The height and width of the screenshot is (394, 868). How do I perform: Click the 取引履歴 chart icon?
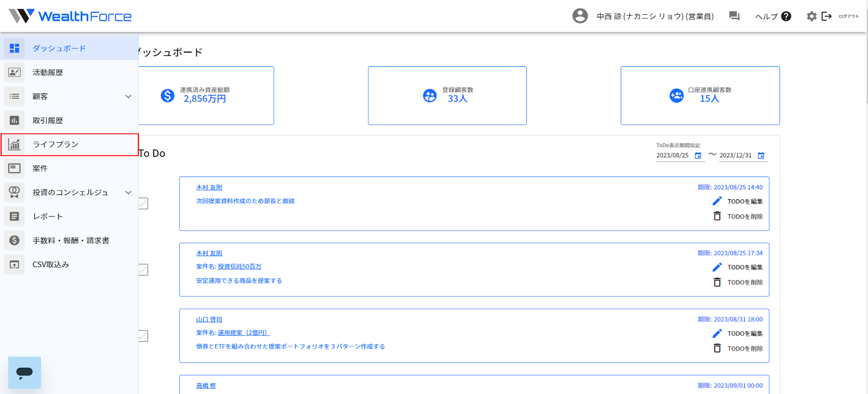(x=15, y=120)
